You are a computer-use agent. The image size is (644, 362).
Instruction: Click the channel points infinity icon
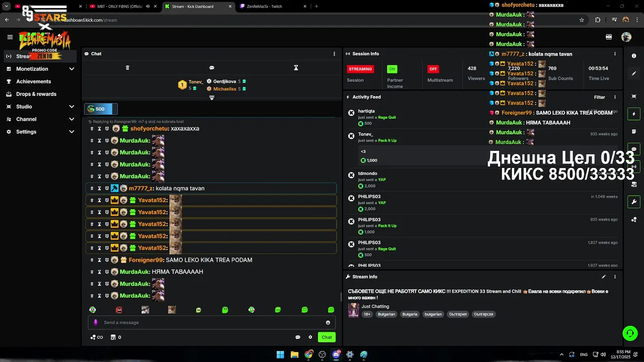click(97, 337)
